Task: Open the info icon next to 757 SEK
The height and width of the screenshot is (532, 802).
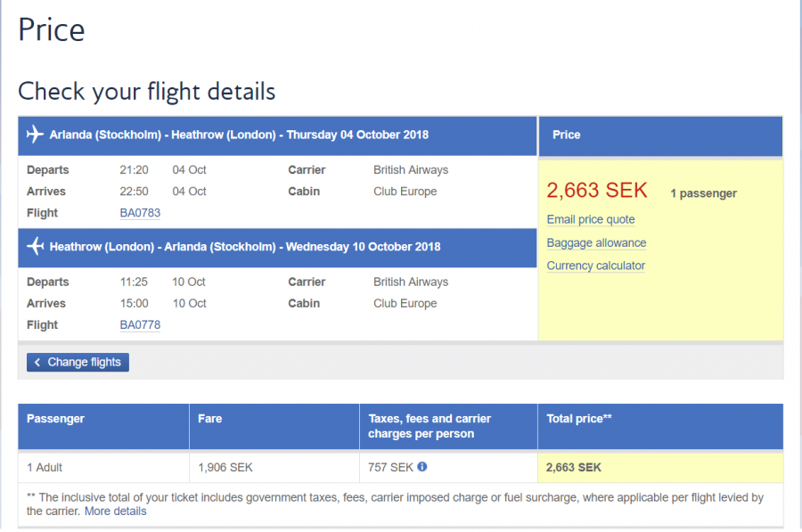Action: pos(422,467)
